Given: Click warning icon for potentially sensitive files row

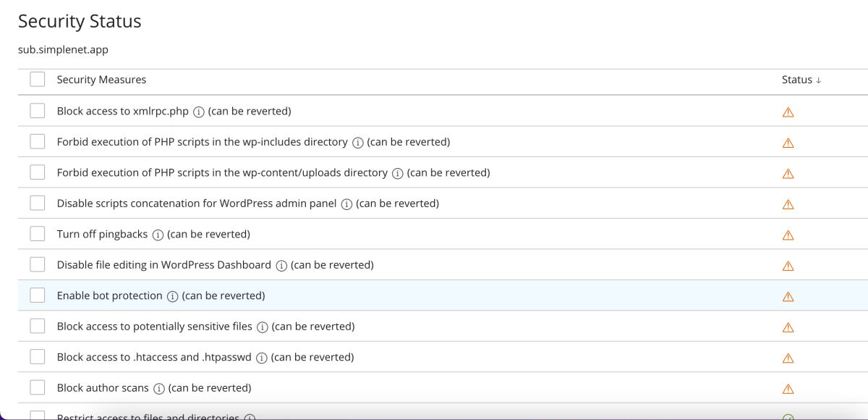Looking at the screenshot, I should coord(788,327).
